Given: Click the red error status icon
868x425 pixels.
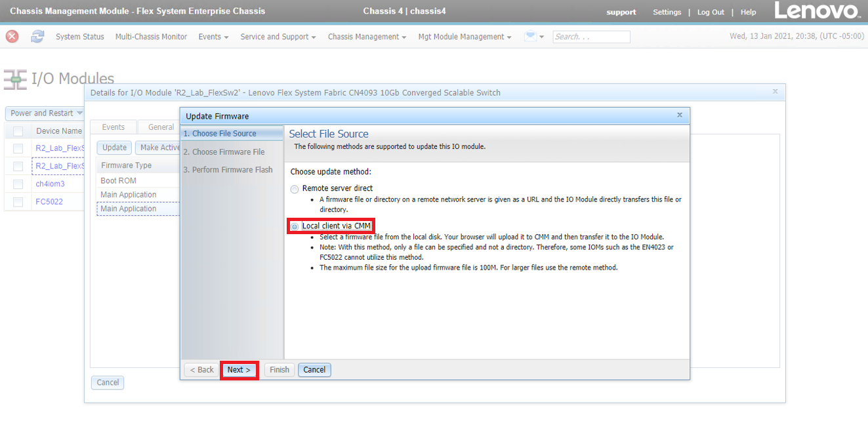Looking at the screenshot, I should point(12,37).
